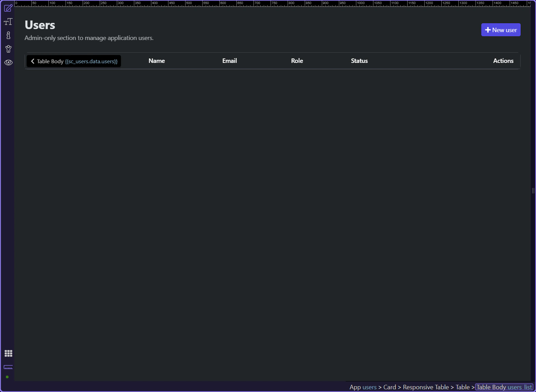Viewport: 536px width, 392px height.
Task: Activate the text editing tool icon
Action: pyautogui.click(x=8, y=22)
